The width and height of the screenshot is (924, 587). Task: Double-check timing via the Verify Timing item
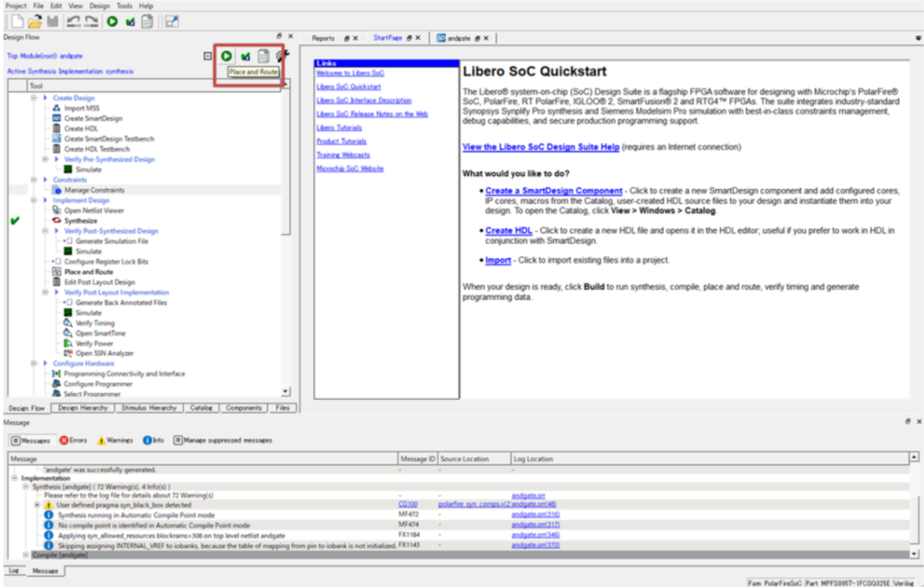[94, 323]
